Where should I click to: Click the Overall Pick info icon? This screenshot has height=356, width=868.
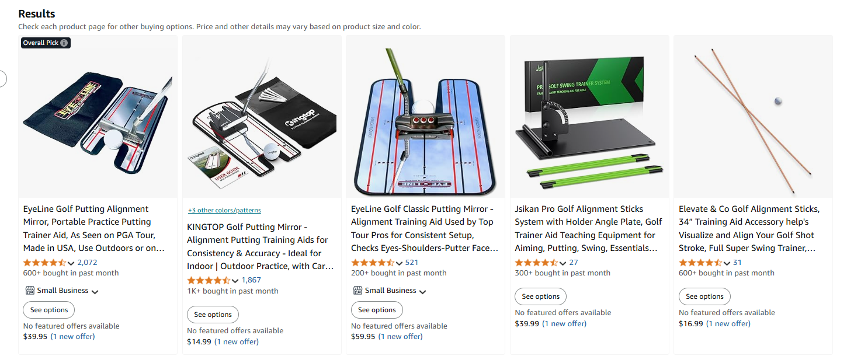tap(64, 43)
